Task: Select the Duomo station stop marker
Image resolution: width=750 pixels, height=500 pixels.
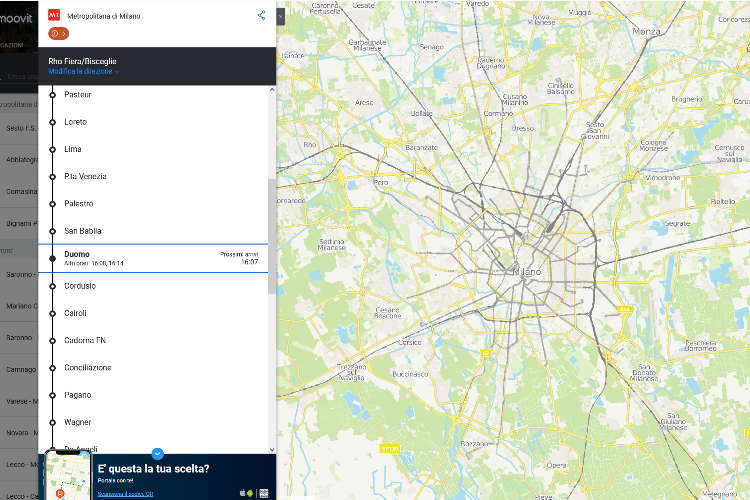Action: point(52,258)
